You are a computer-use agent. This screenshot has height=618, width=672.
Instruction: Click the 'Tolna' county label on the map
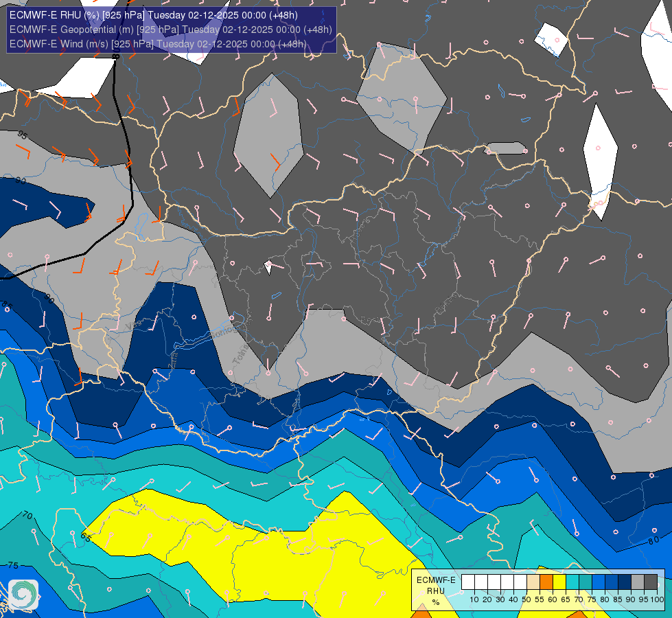[239, 355]
